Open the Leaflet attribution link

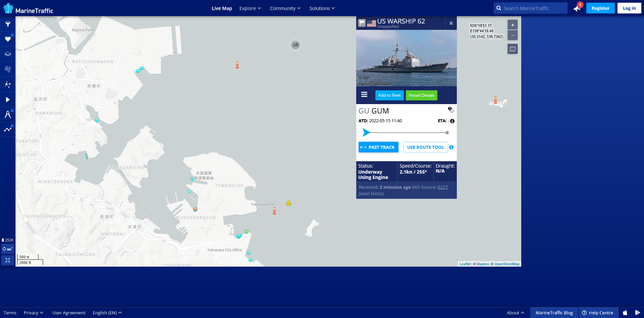coord(465,264)
